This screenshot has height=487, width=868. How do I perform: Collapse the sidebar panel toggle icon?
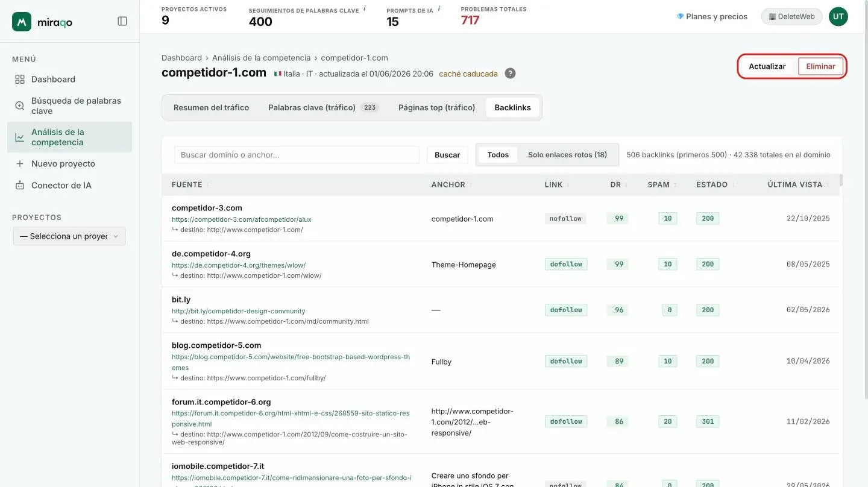click(x=122, y=21)
